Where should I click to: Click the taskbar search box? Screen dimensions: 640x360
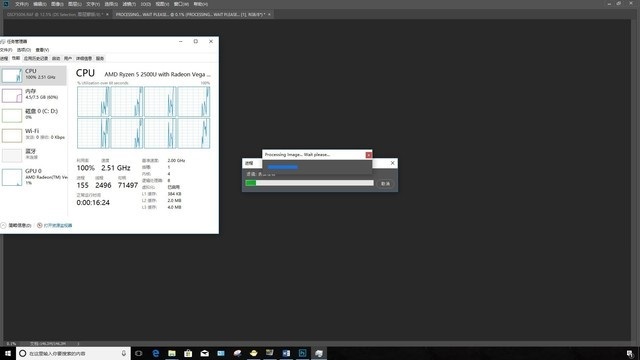point(73,353)
